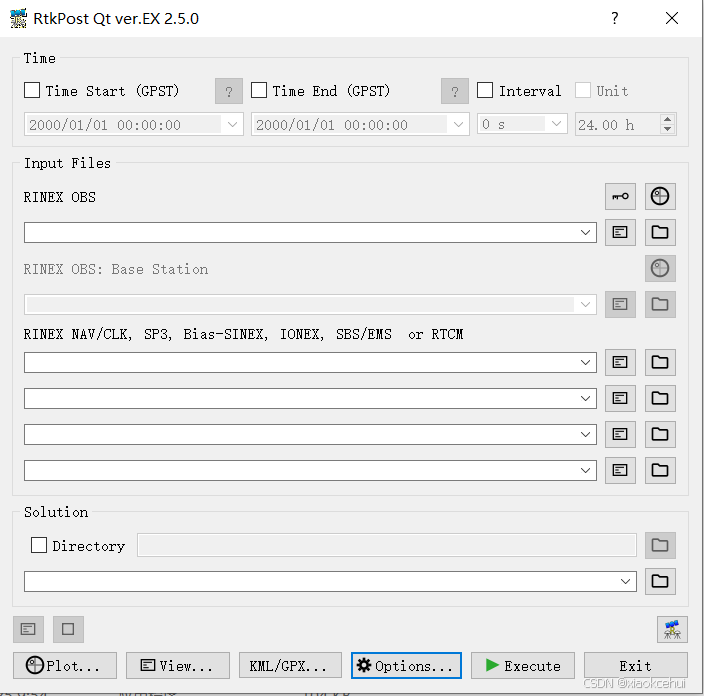Viewport: 704px width, 696px height.
Task: Enable the Time End (GPST) checkbox
Action: (x=259, y=90)
